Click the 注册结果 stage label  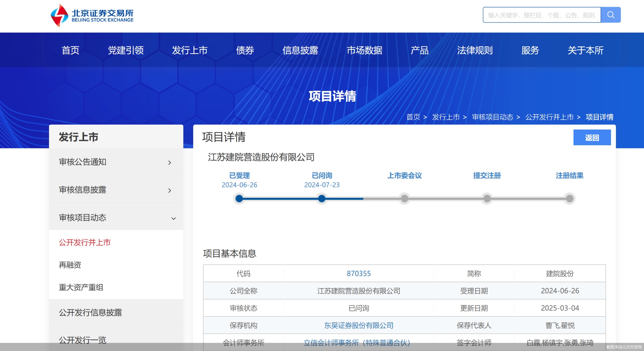(570, 175)
